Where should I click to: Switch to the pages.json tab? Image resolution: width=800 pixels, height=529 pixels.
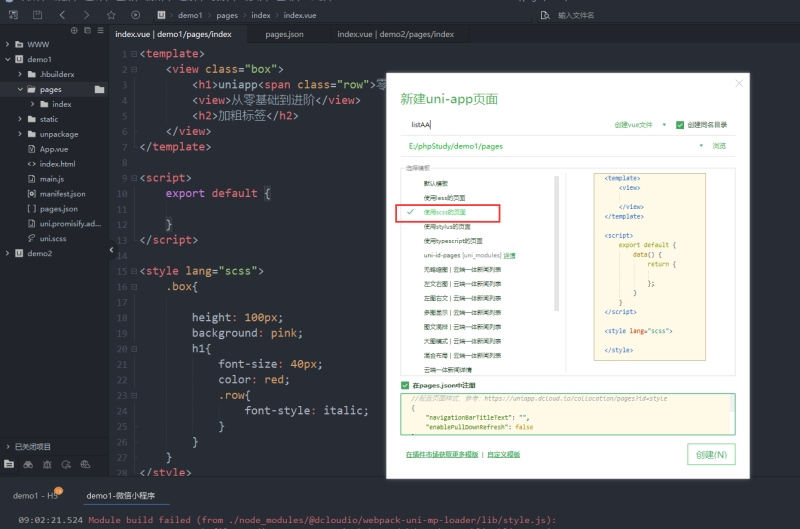(284, 34)
